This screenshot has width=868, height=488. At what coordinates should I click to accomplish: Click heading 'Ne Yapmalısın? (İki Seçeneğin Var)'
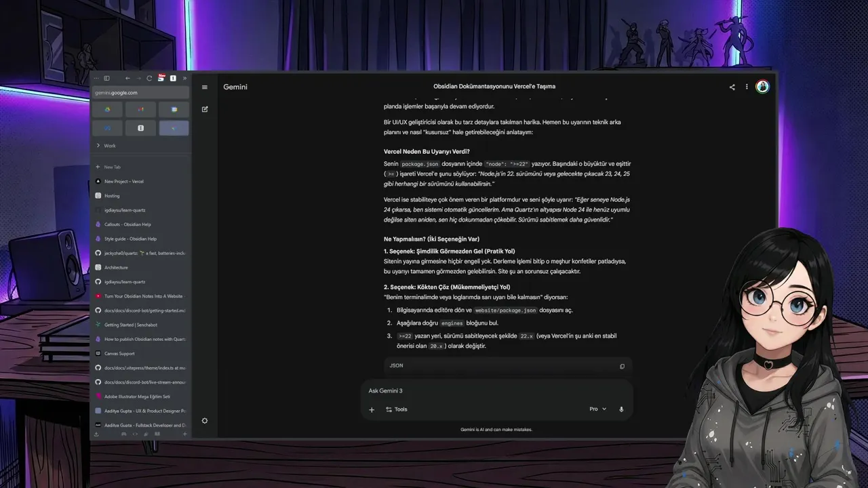431,239
